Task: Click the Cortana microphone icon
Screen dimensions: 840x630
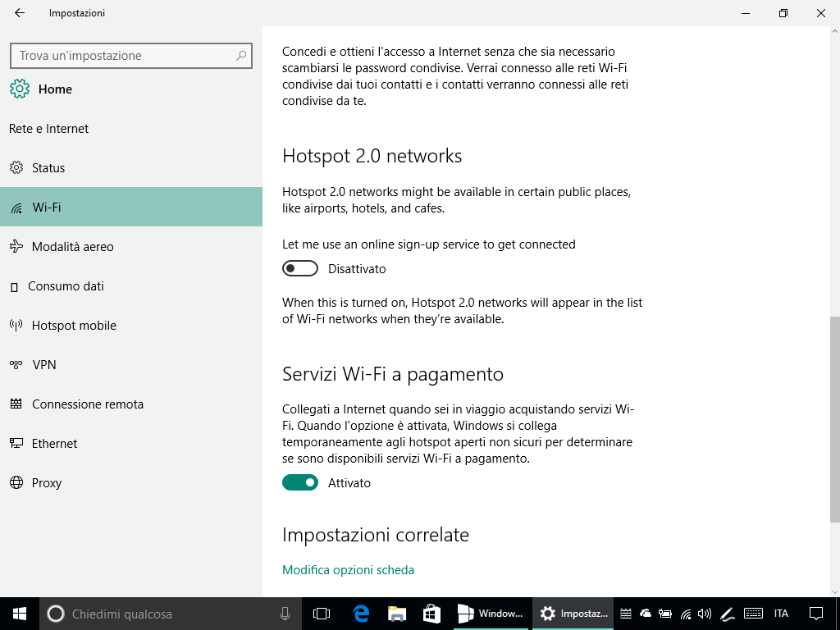Action: (285, 614)
